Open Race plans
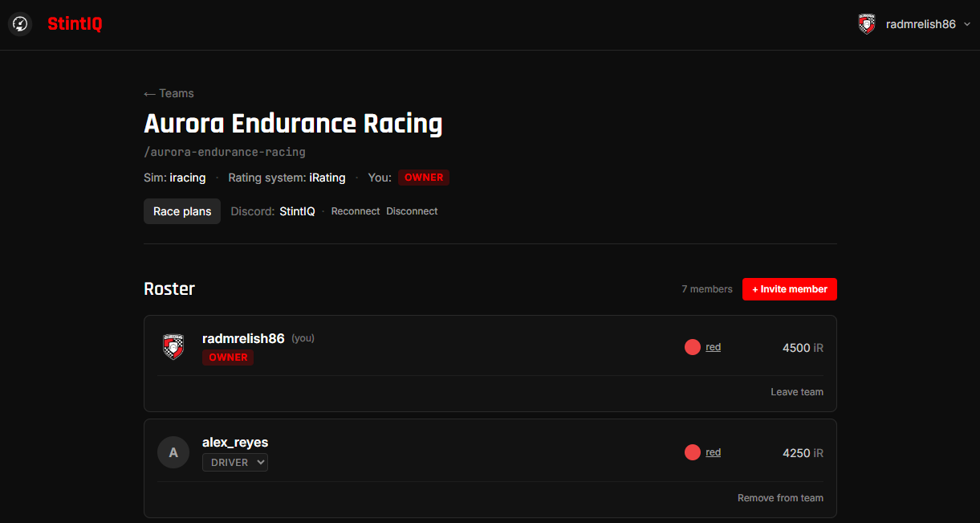This screenshot has width=980, height=523. pos(182,211)
